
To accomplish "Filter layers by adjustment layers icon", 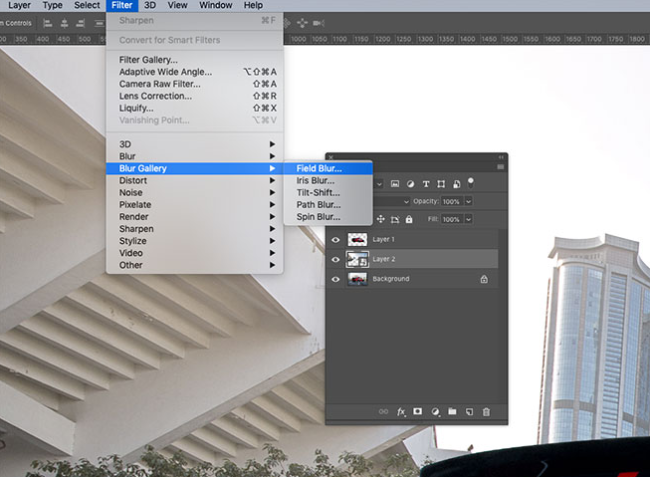I will pos(410,184).
